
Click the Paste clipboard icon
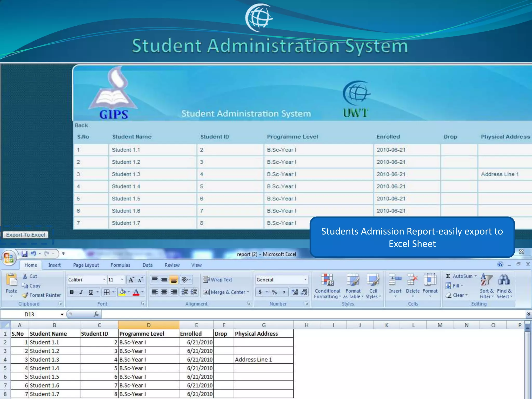[x=11, y=280]
